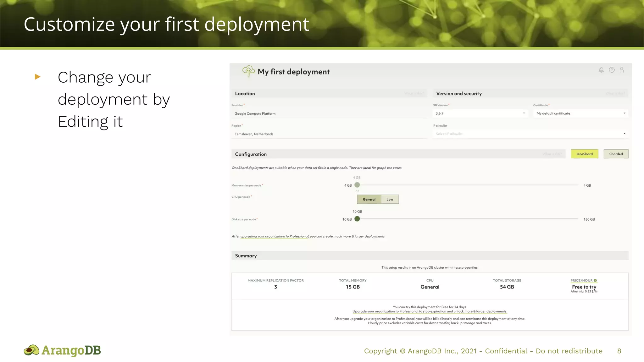Click the maximum replication factor value 3

click(275, 287)
